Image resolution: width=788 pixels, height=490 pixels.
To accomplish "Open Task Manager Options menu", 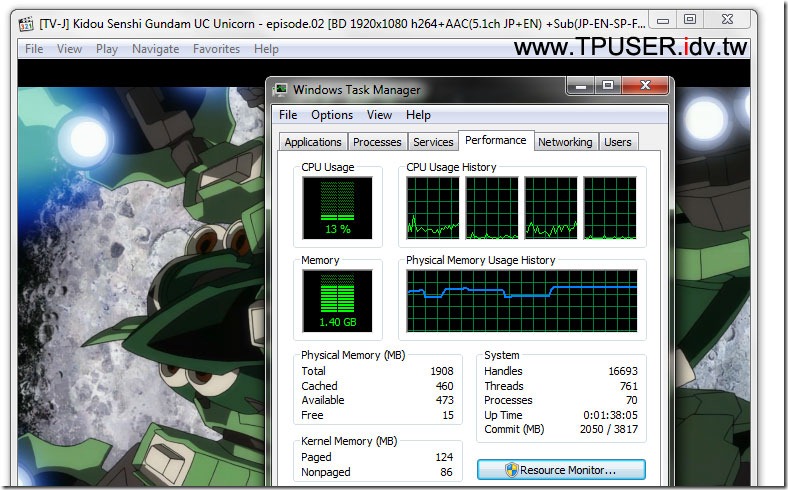I will [x=332, y=115].
